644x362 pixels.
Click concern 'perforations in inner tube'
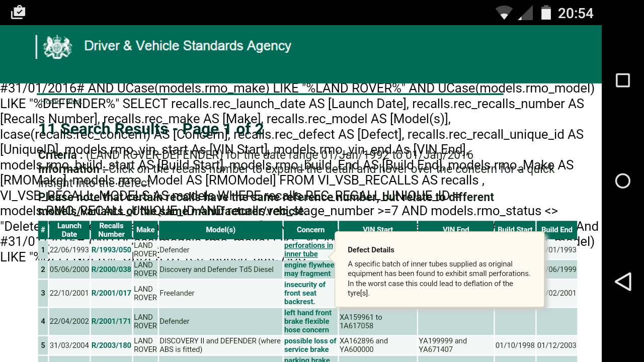(308, 250)
